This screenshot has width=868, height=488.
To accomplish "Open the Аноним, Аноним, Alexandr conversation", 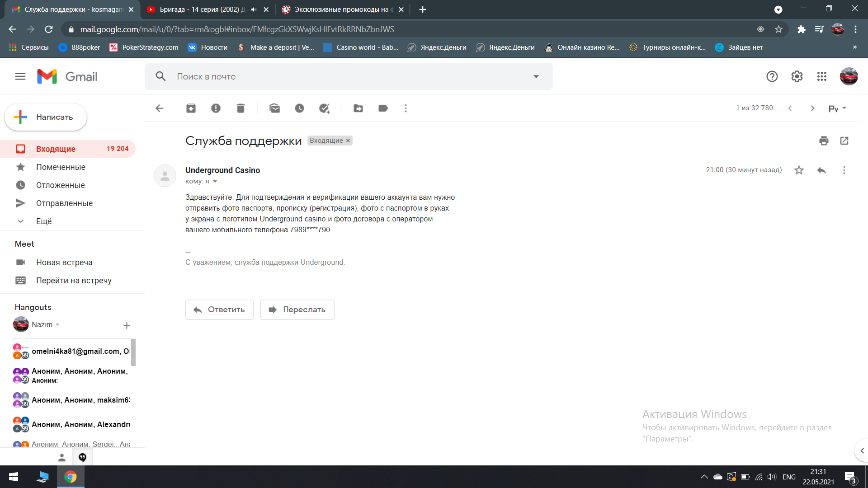I will [71, 425].
